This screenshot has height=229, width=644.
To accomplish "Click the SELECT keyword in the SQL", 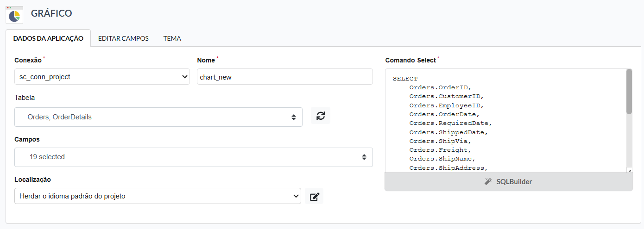I will (x=405, y=79).
